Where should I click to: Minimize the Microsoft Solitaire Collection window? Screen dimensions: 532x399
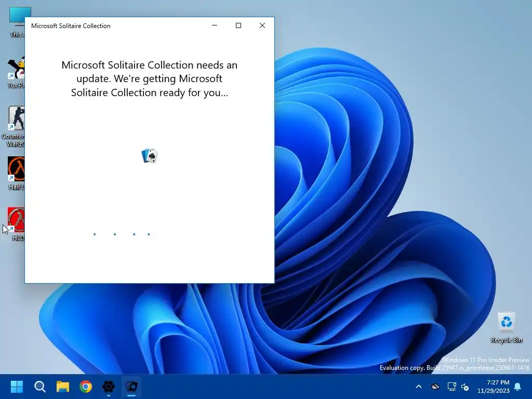(x=215, y=25)
